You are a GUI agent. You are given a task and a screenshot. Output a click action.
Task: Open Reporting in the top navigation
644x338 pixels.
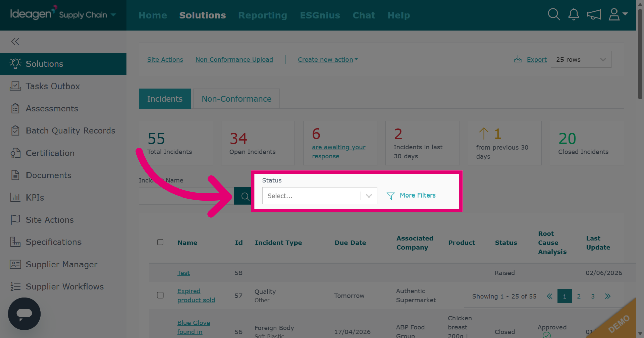(263, 15)
